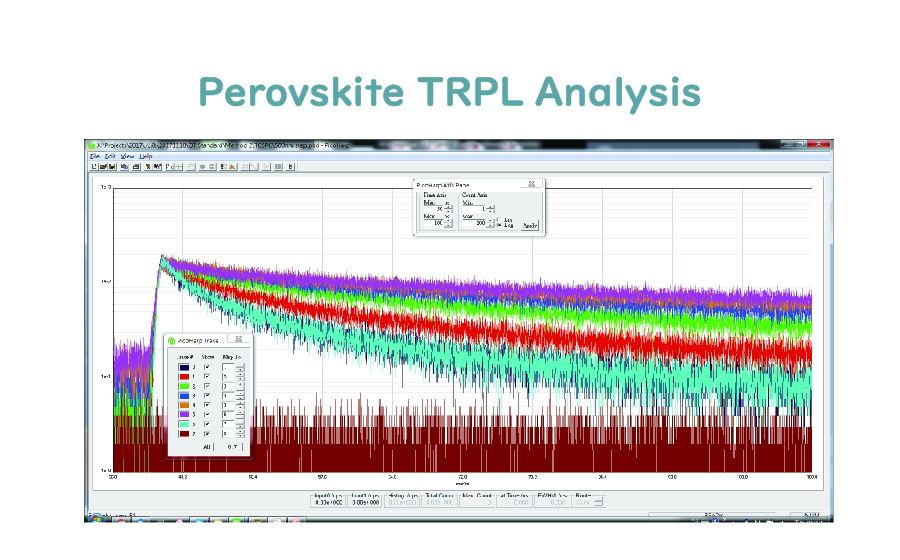Click the Time Axis Max input field

click(x=434, y=223)
